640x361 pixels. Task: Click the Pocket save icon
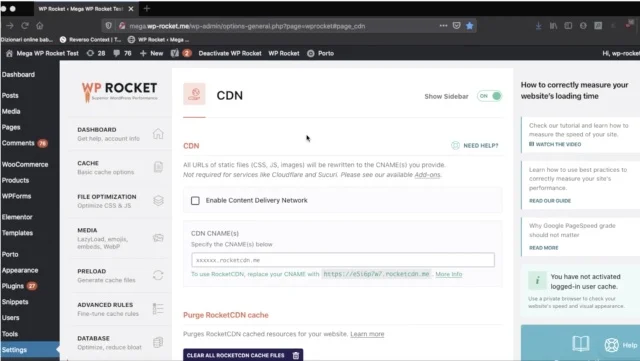(x=456, y=26)
